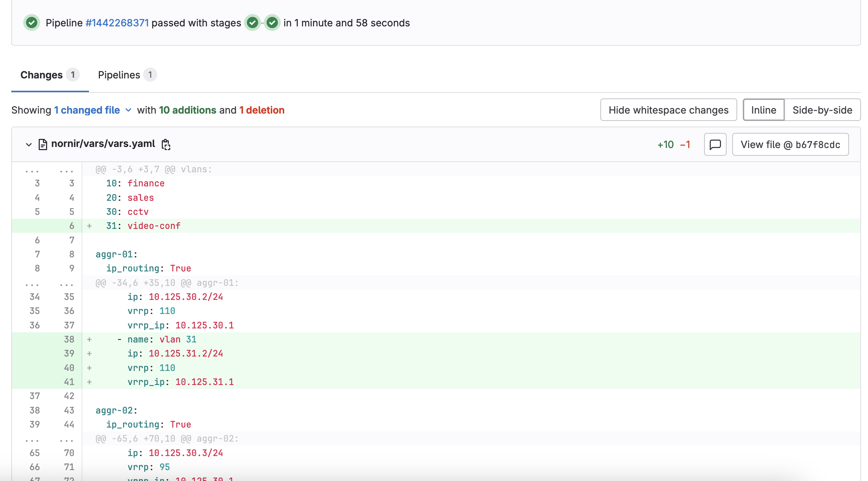The height and width of the screenshot is (481, 868).
Task: Click the nornir/vars/vars.yaml file name
Action: [103, 144]
